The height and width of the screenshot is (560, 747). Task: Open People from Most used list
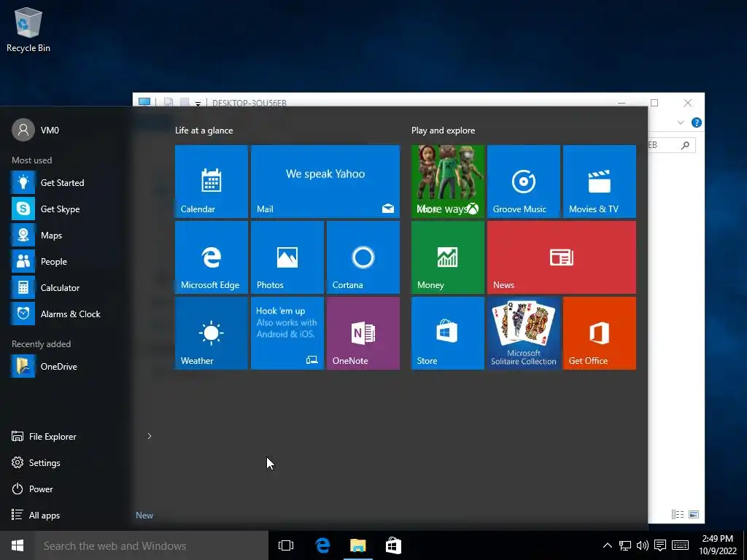[65, 262]
